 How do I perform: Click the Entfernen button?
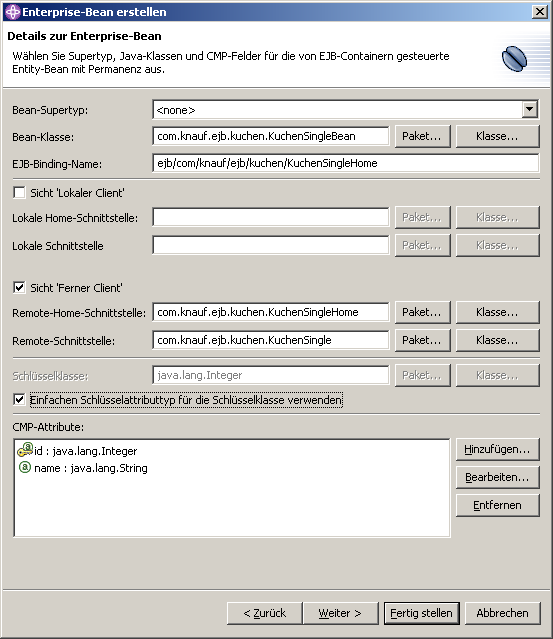coord(498,505)
